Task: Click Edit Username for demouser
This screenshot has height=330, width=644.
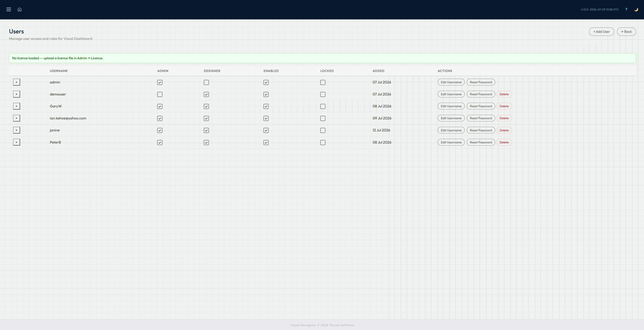Action: pyautogui.click(x=451, y=94)
